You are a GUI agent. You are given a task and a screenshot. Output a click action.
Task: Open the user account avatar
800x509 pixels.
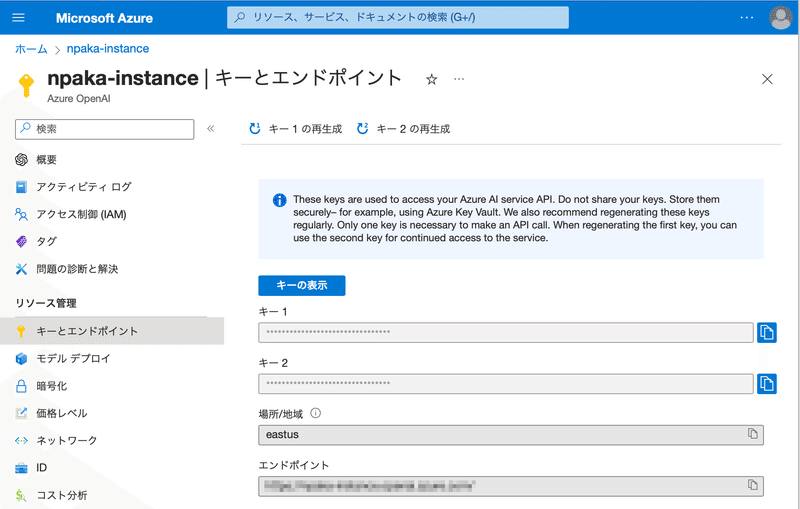tap(781, 17)
